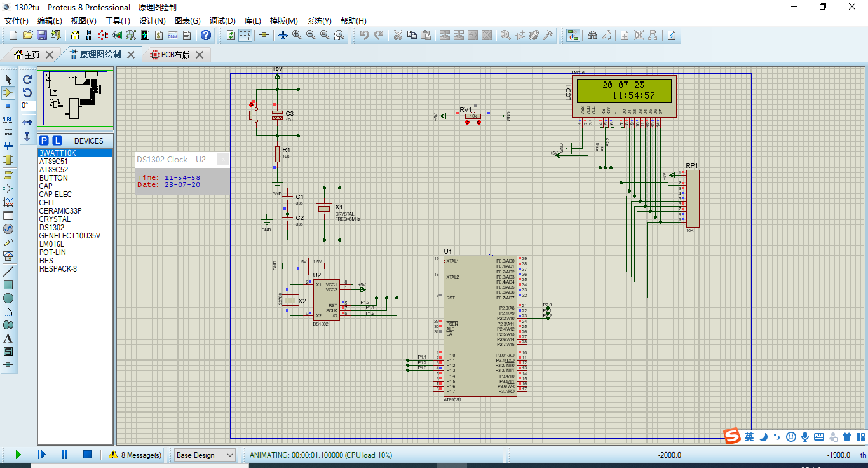Open the 文件(F) menu
The image size is (868, 468).
point(17,21)
